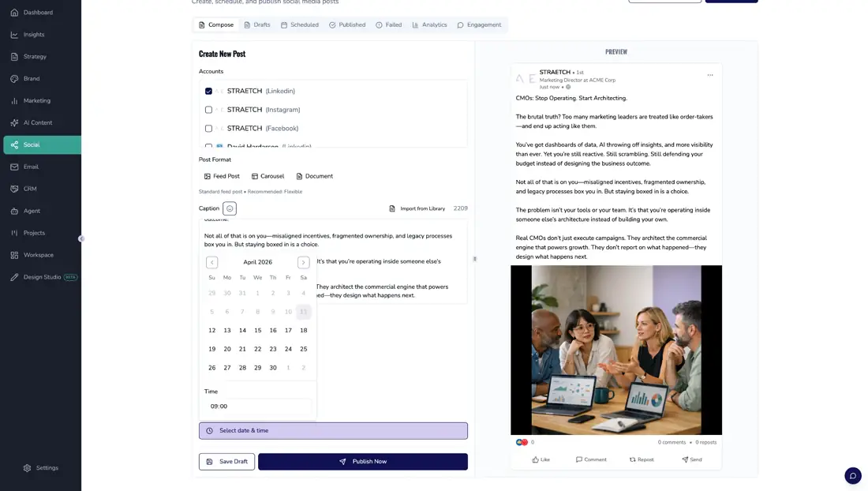The height and width of the screenshot is (491, 868).
Task: Uncheck the STRAETCH (Linkedin) account
Action: click(x=208, y=91)
